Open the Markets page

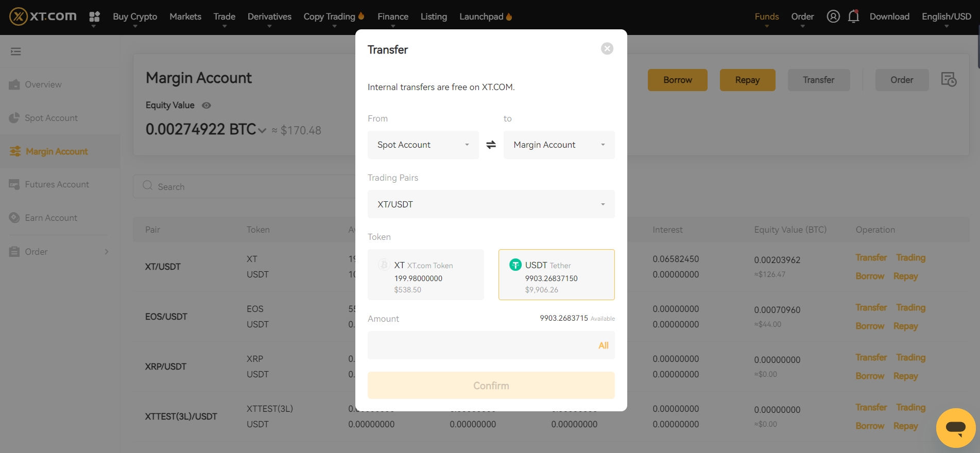pyautogui.click(x=185, y=16)
